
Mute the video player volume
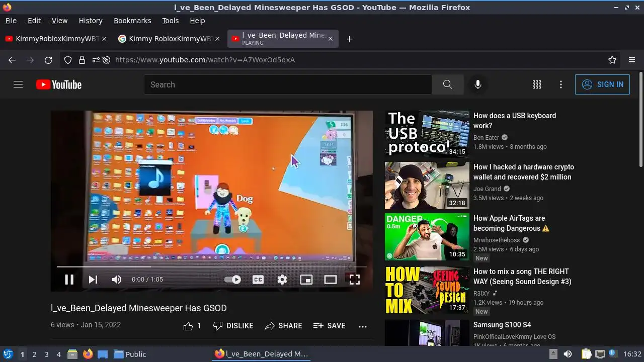[117, 280]
